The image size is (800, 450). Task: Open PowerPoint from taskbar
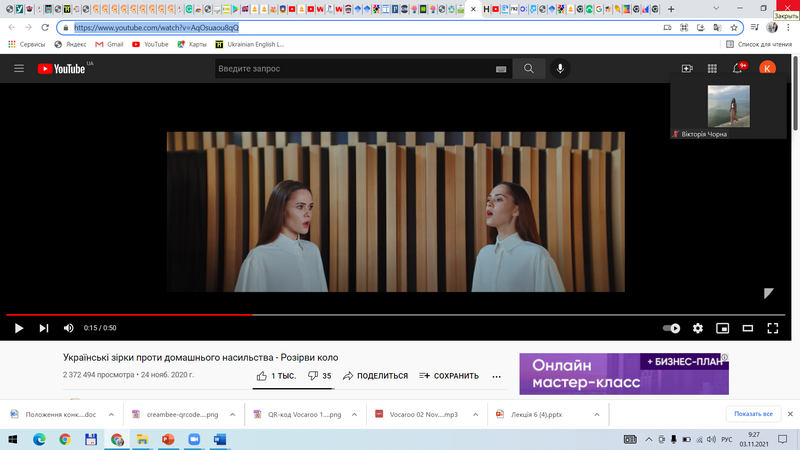(168, 439)
